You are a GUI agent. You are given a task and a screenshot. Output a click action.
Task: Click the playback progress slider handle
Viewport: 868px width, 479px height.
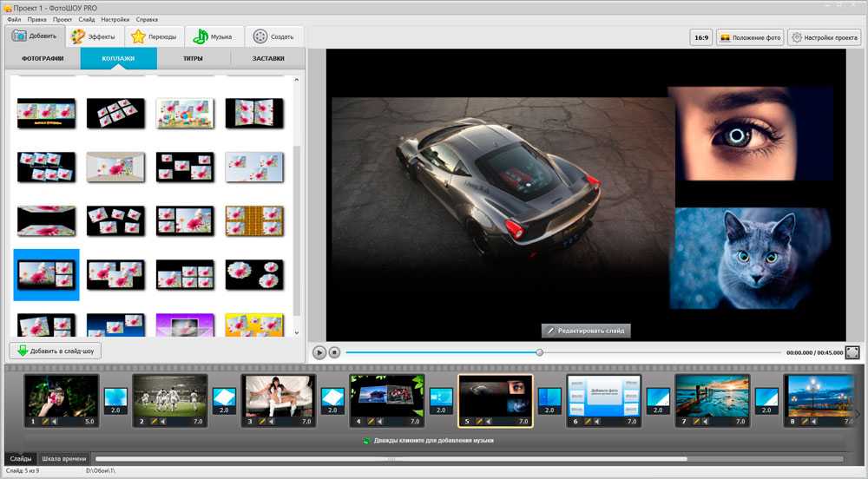[x=540, y=352]
